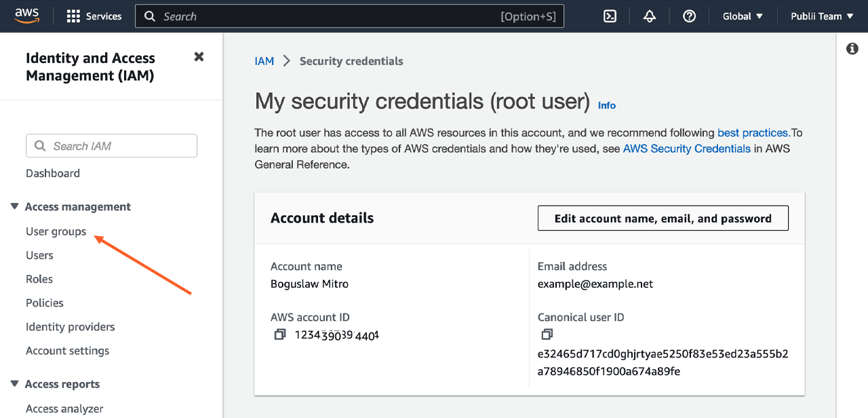Screen dimensions: 868x418
Task: Select Users in the sidebar
Action: (39, 255)
